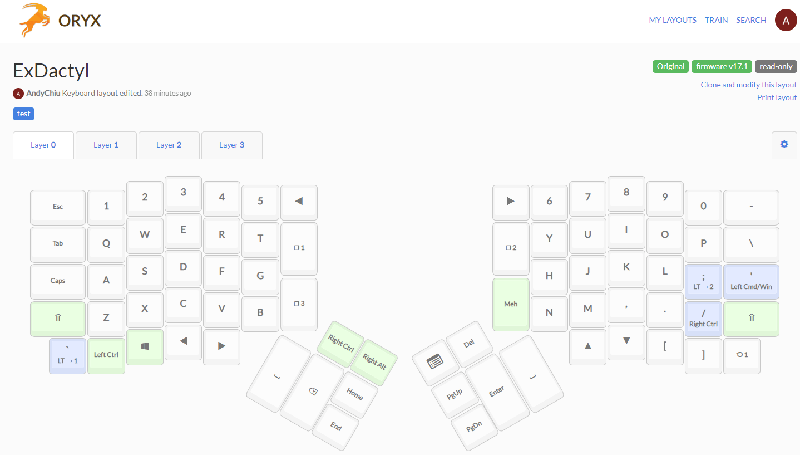800x455 pixels.
Task: Open the settings gear icon
Action: [x=784, y=144]
